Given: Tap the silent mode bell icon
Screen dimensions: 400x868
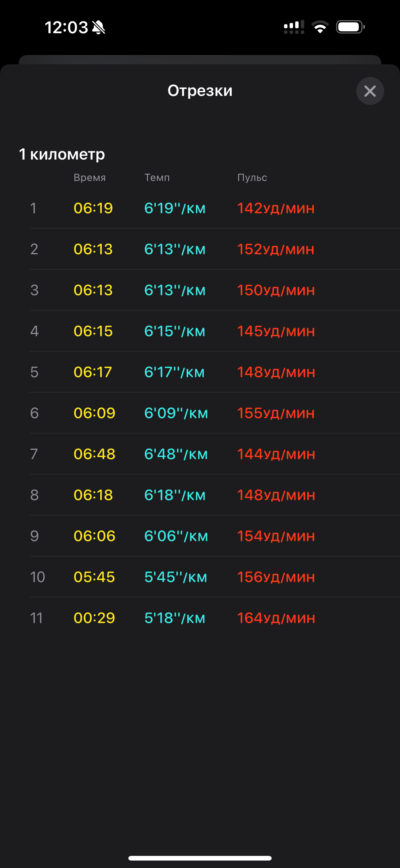Looking at the screenshot, I should coord(99,27).
